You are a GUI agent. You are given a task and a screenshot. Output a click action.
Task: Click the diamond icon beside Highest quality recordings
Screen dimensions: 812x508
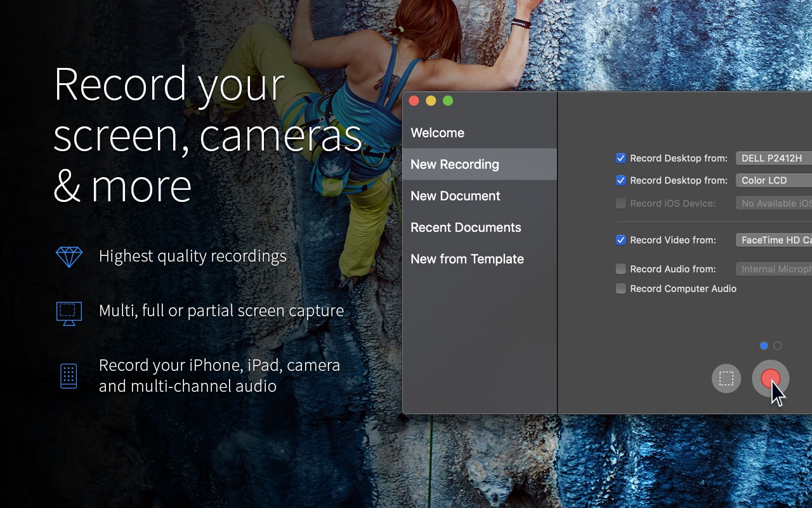69,257
